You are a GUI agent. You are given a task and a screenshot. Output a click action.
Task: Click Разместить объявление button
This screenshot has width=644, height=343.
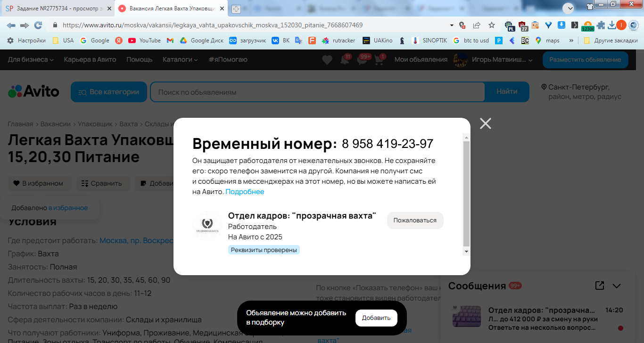tap(585, 60)
